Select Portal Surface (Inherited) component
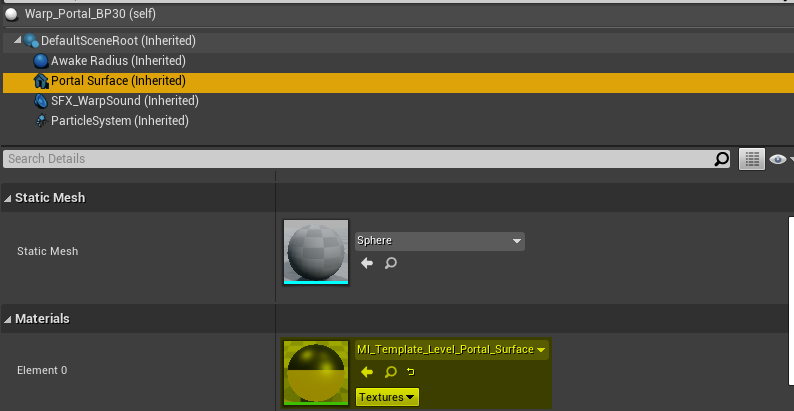 tap(397, 81)
